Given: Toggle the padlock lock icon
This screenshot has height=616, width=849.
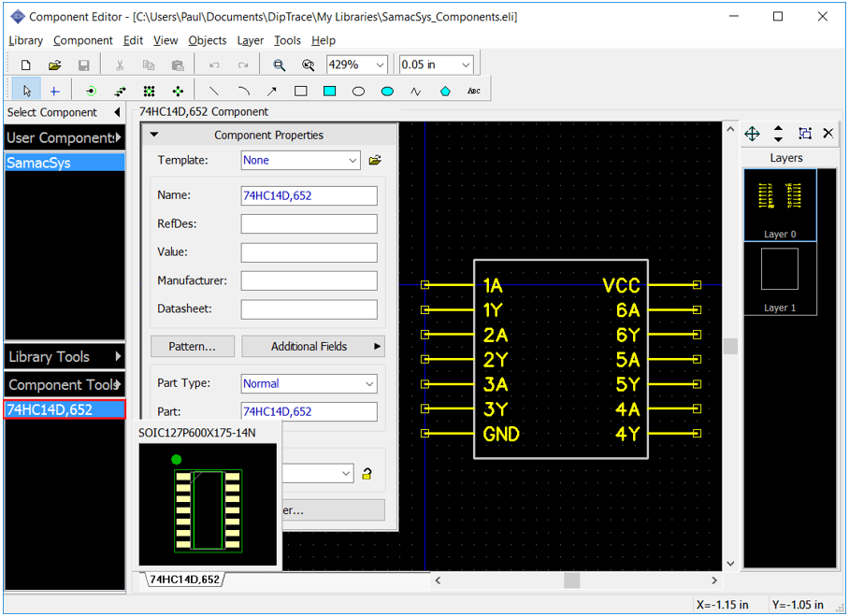Looking at the screenshot, I should pyautogui.click(x=367, y=474).
